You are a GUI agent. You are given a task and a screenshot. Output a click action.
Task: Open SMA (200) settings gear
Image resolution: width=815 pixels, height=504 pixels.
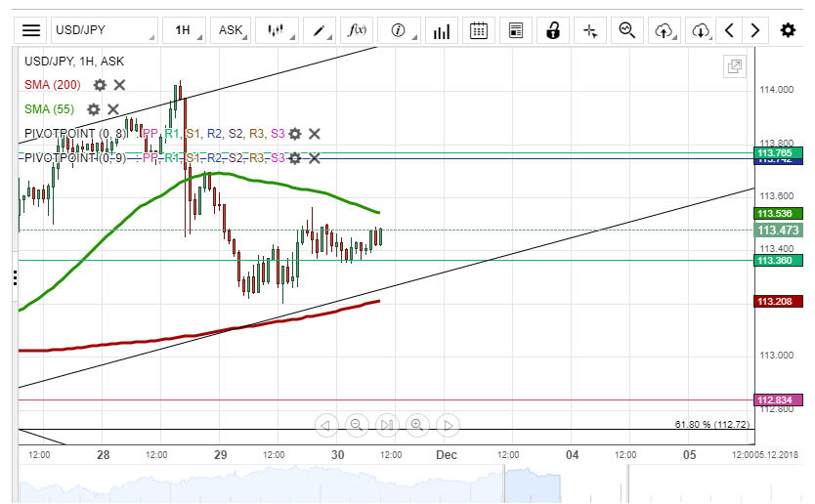pyautogui.click(x=100, y=85)
